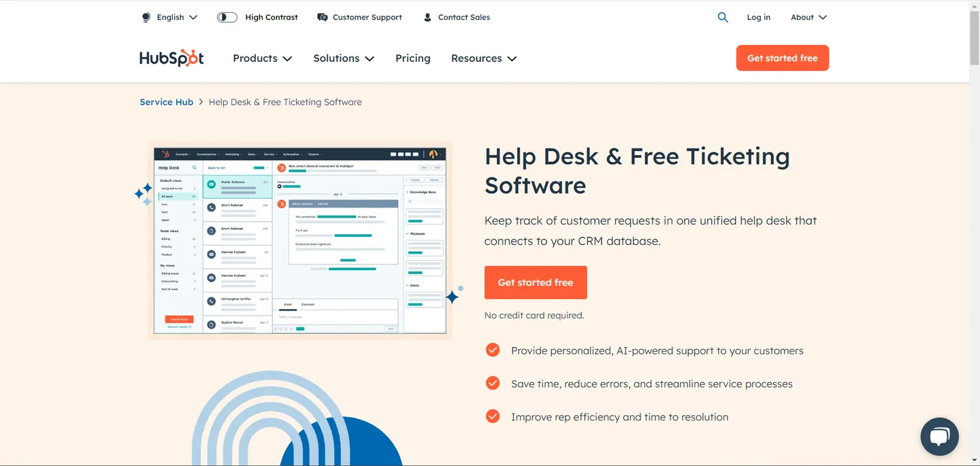Click the No credit card required text

click(534, 316)
